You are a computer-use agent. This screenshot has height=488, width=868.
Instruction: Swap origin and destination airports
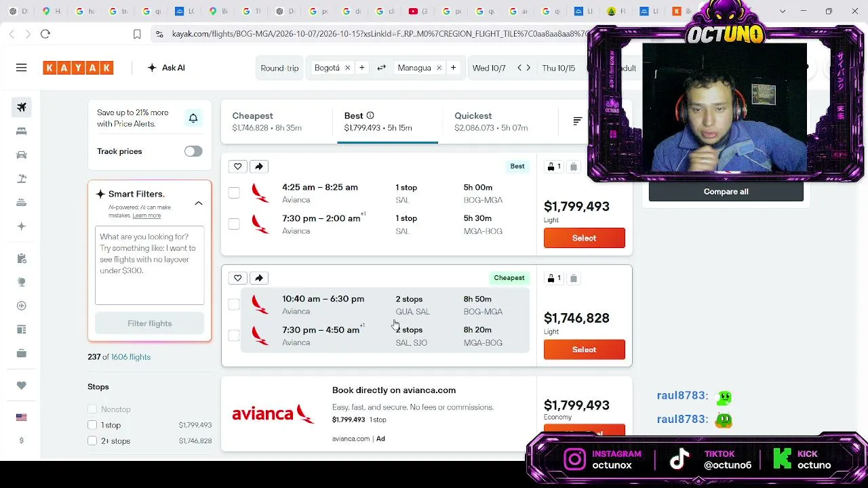382,68
